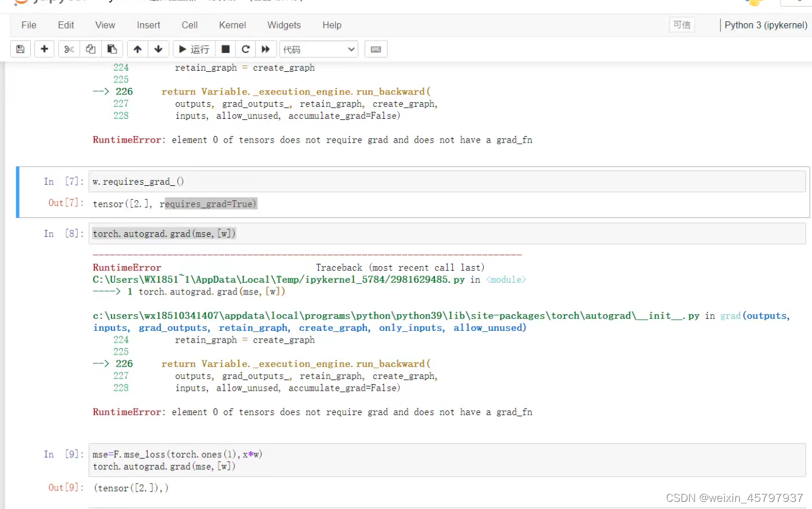Viewport: 812px width, 509px height.
Task: Click the bottom RuntimeError grad_fn message
Action: pos(312,412)
